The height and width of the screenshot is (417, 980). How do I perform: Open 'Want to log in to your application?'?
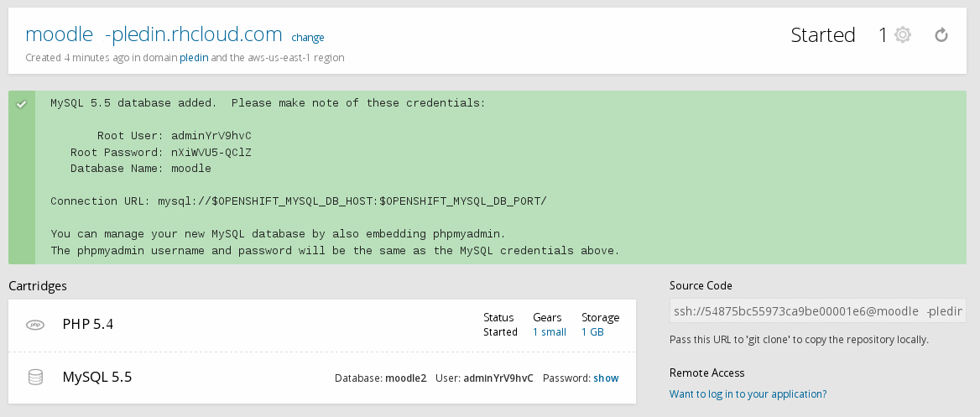(x=748, y=394)
